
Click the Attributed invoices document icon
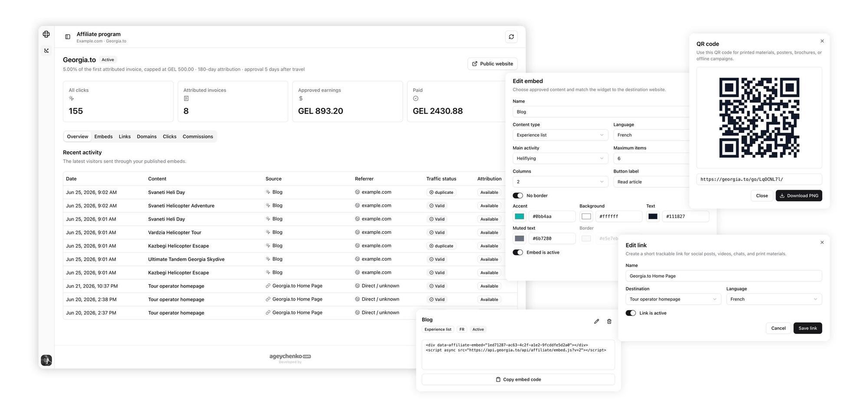pyautogui.click(x=186, y=99)
